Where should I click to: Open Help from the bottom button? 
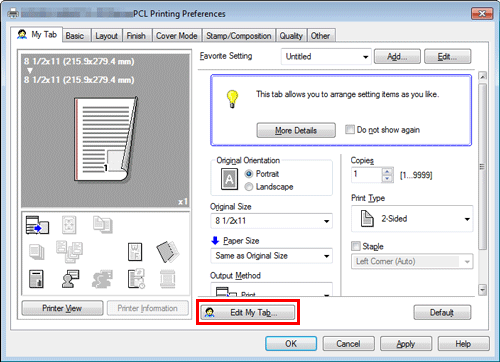coord(463,344)
